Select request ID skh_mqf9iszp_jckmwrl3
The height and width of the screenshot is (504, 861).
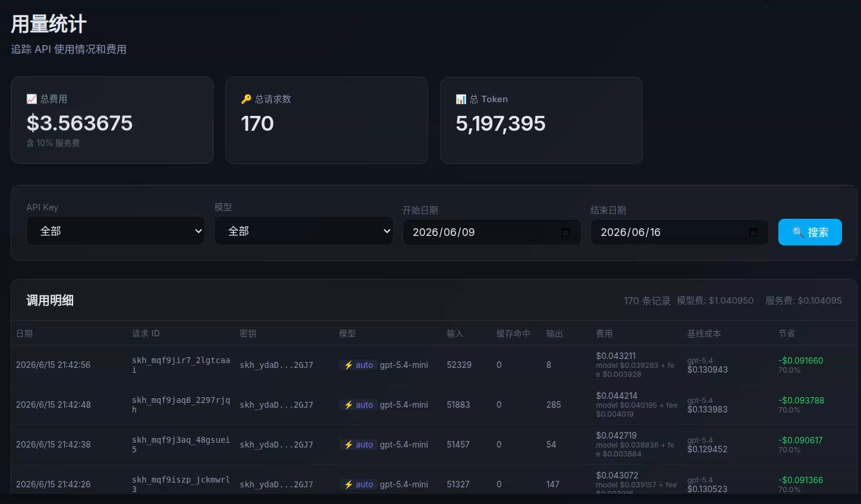(181, 484)
